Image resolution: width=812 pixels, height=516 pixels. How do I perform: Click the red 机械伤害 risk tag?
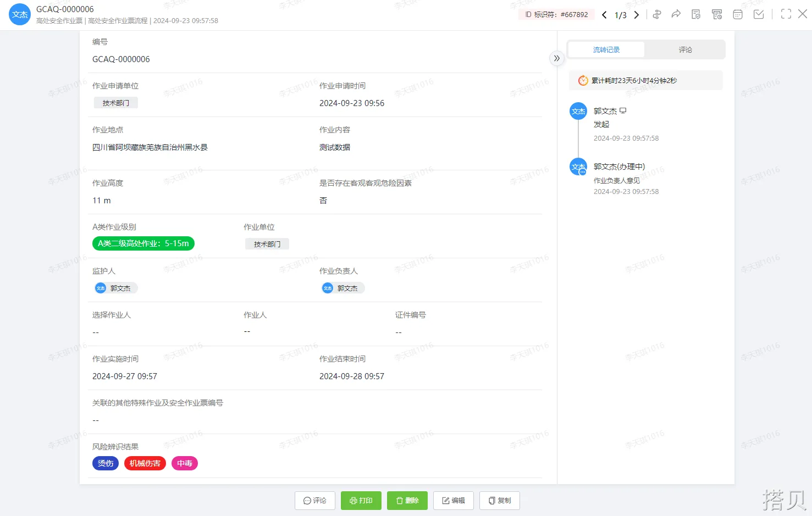[145, 463]
